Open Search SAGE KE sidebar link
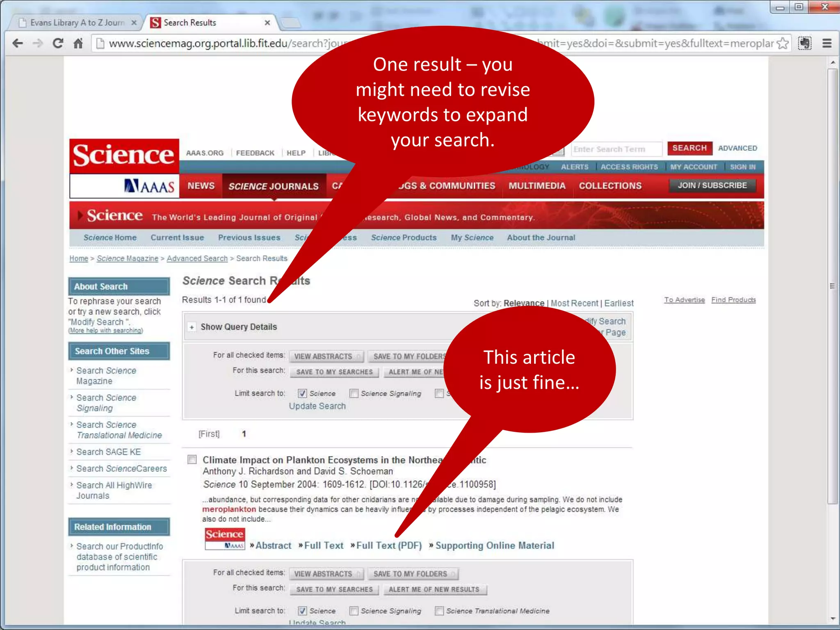This screenshot has width=840, height=630. tap(108, 452)
